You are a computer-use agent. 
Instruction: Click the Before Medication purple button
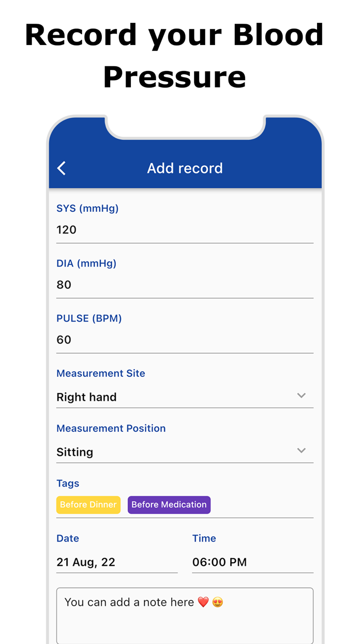tap(169, 505)
